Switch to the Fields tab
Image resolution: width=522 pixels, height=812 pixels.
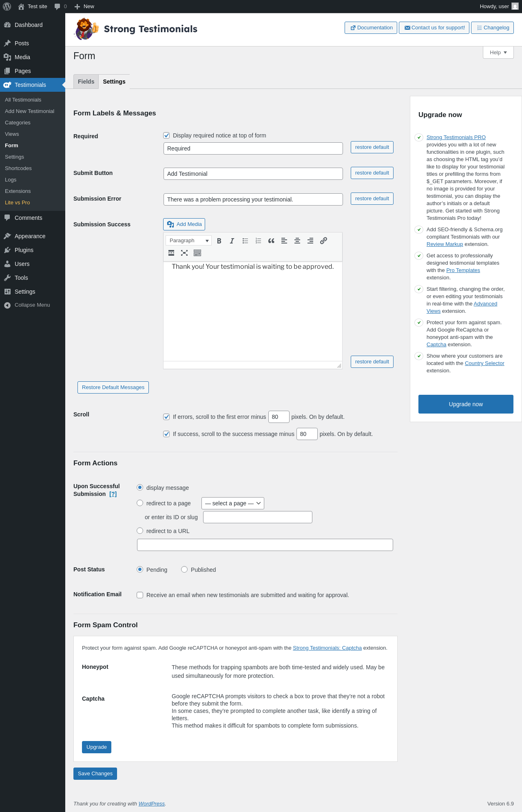[x=86, y=82]
